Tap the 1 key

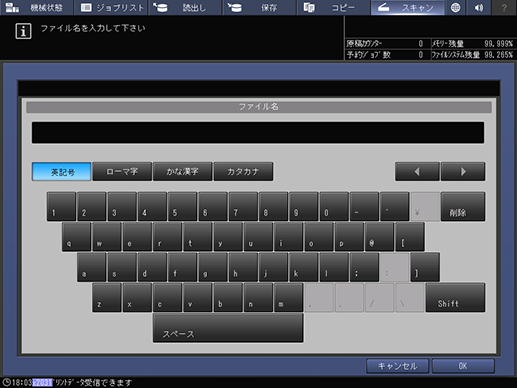tap(61, 206)
